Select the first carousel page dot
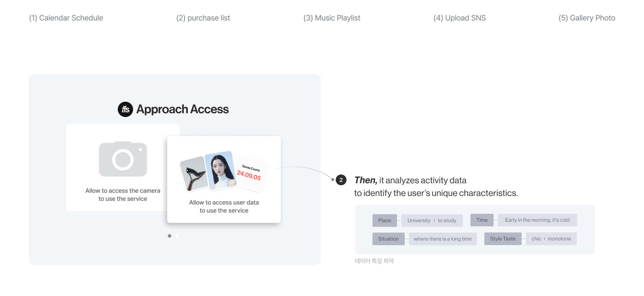 coord(169,236)
